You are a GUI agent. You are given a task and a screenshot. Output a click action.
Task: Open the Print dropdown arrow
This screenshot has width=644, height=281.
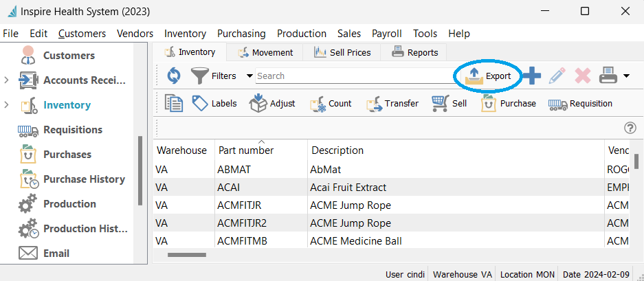pos(626,76)
